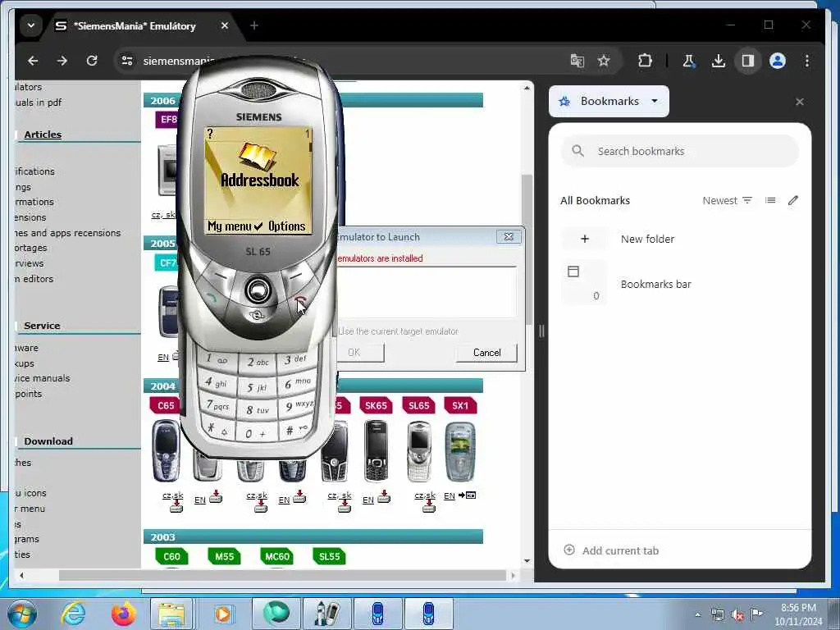This screenshot has width=840, height=630.
Task: Open Chrome's tab search chevron
Action: [31, 25]
